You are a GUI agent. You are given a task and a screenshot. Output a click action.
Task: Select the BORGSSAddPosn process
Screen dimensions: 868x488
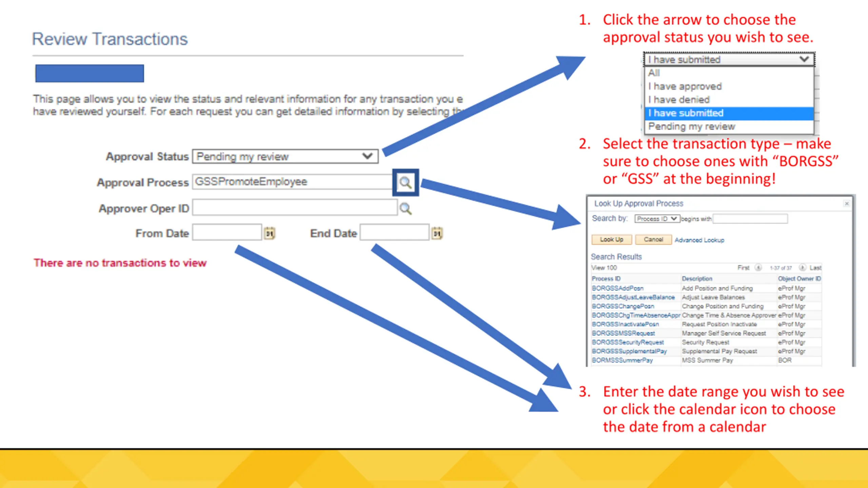pos(617,288)
